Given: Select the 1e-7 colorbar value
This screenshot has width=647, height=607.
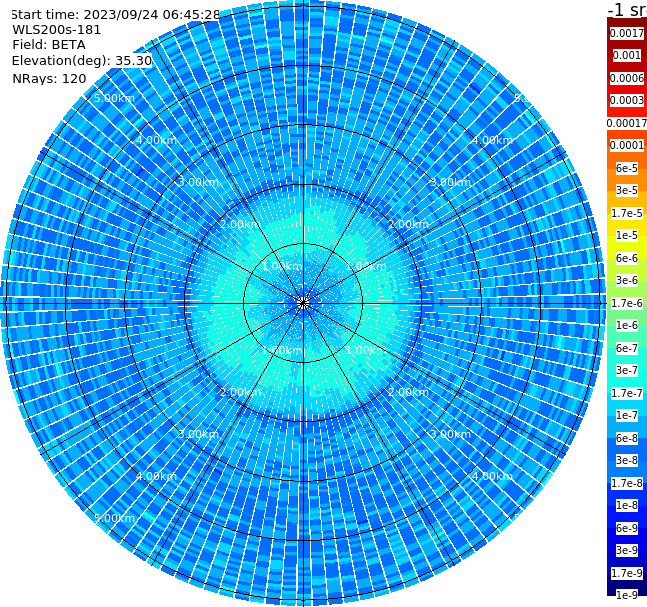Looking at the screenshot, I should point(627,415).
